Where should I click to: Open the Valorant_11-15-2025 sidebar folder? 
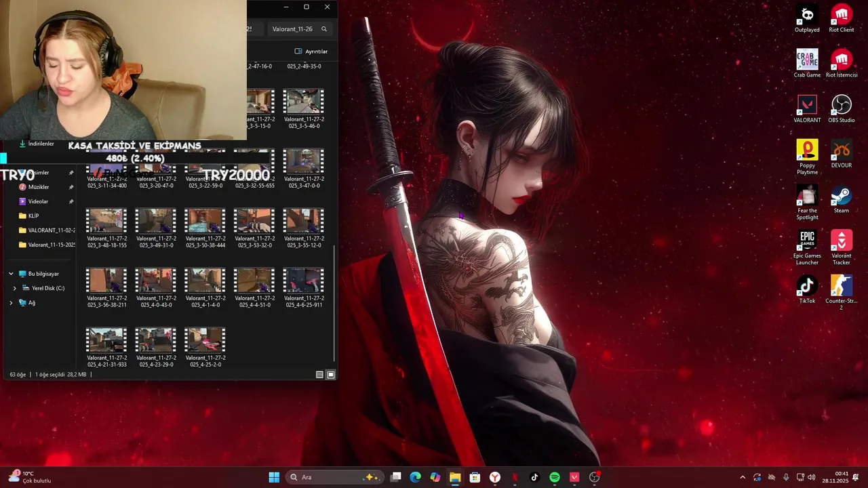(46, 245)
